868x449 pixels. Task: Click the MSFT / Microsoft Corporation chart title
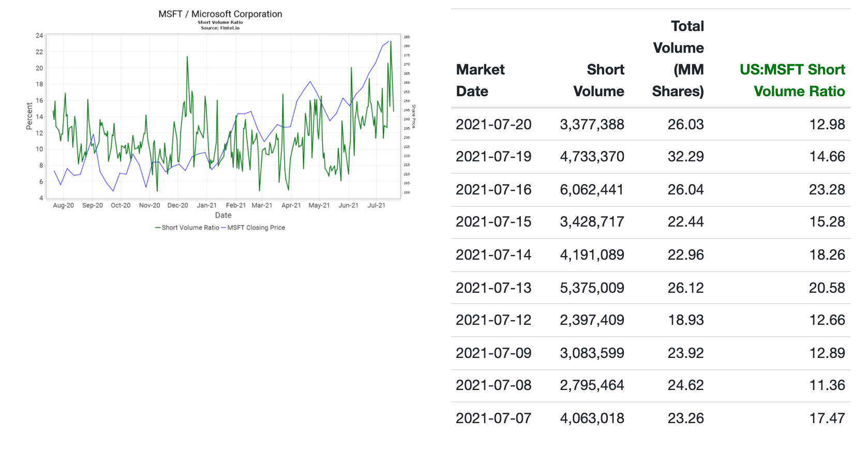click(220, 14)
